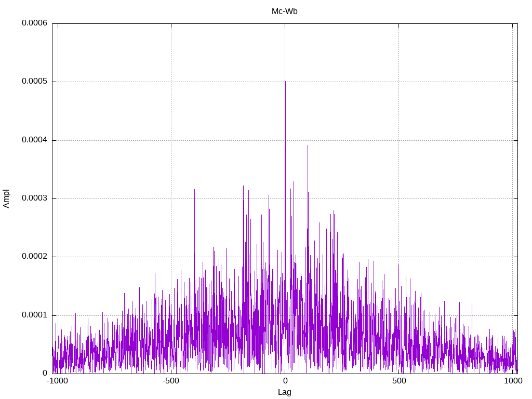Select the 0.0003 y-axis tick label
The image size is (532, 399).
(x=34, y=198)
